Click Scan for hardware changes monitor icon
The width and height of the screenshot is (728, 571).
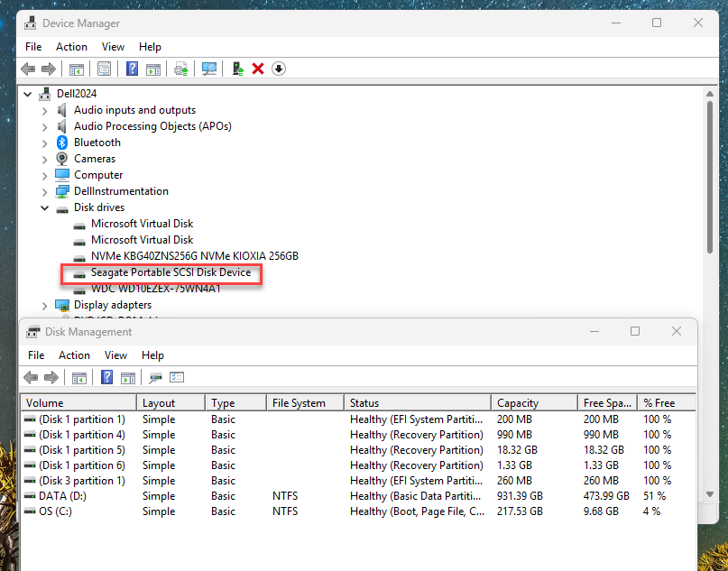209,69
